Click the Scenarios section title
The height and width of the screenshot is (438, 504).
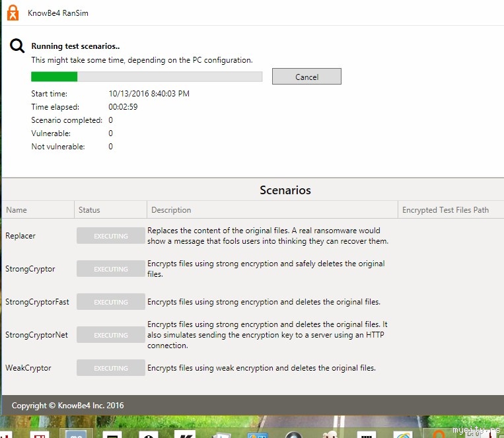285,190
